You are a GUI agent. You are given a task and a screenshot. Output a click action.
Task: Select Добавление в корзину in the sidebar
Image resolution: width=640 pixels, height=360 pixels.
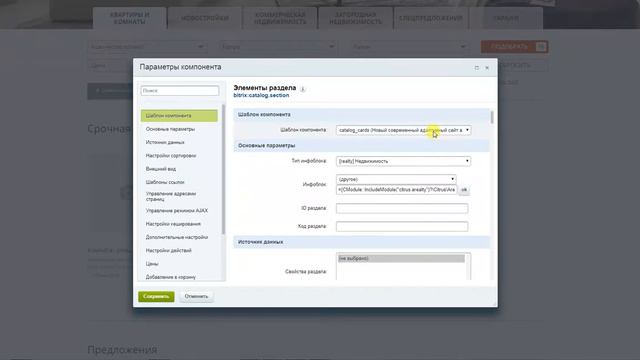pos(171,277)
